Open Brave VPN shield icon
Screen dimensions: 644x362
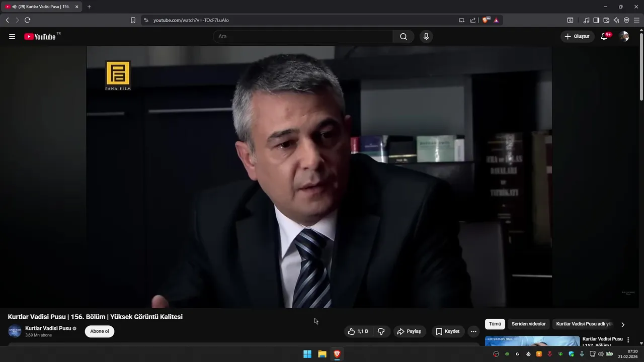coord(626,20)
